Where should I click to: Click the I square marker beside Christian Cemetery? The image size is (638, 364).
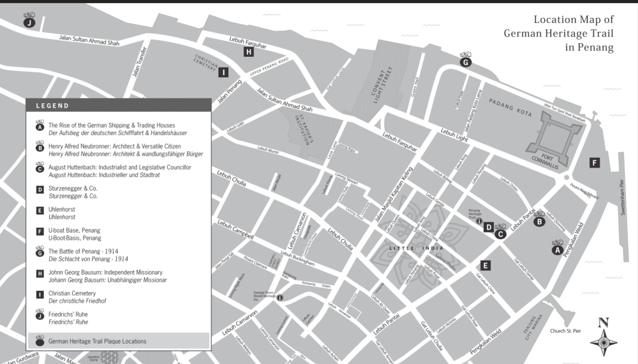coord(223,73)
